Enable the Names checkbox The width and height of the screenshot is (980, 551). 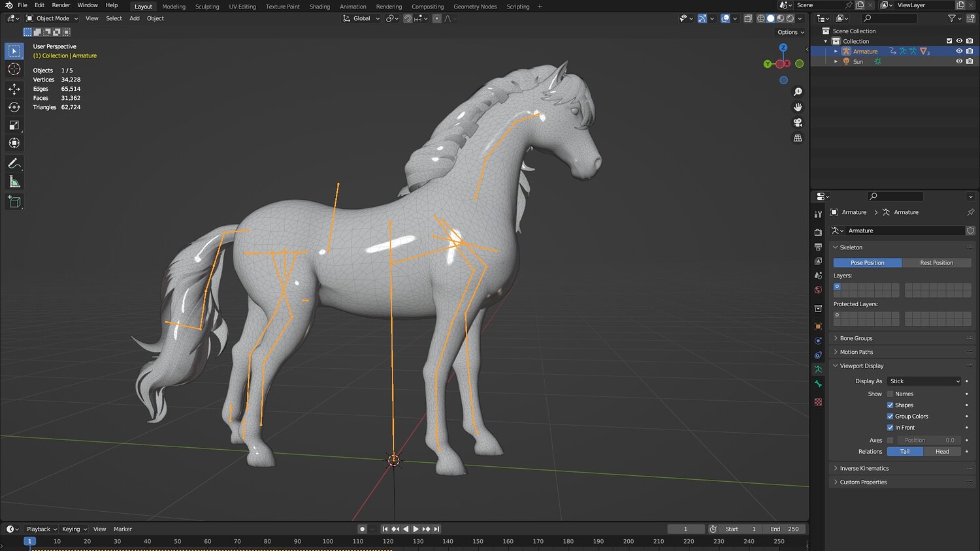tap(890, 394)
